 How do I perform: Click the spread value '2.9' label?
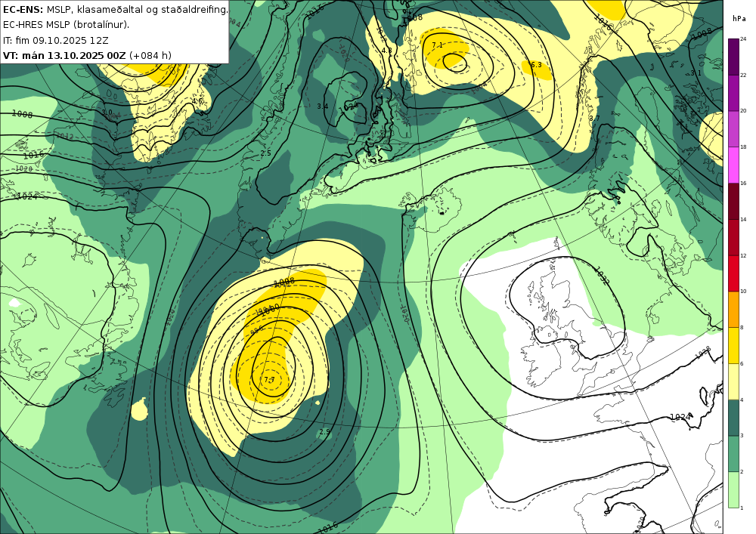(324, 432)
